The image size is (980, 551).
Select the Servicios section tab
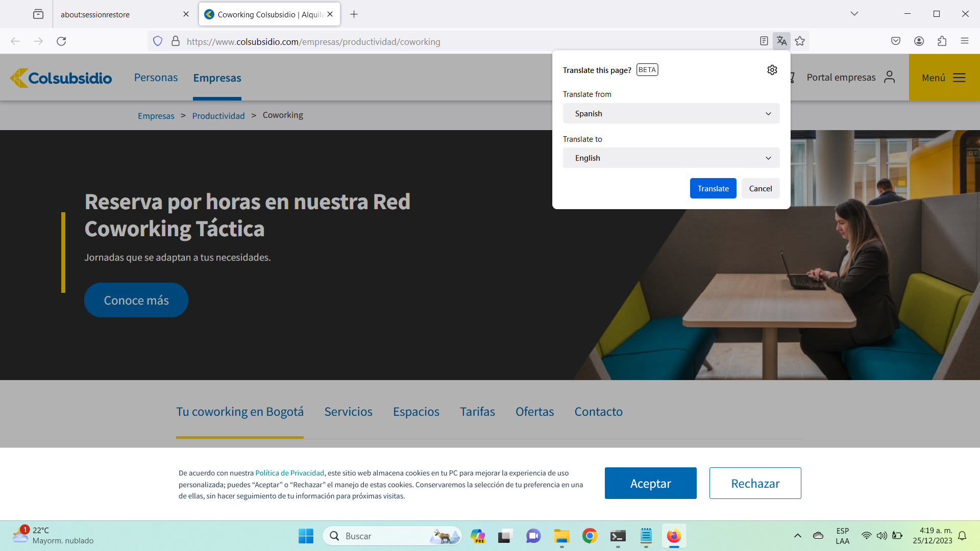[x=348, y=412]
